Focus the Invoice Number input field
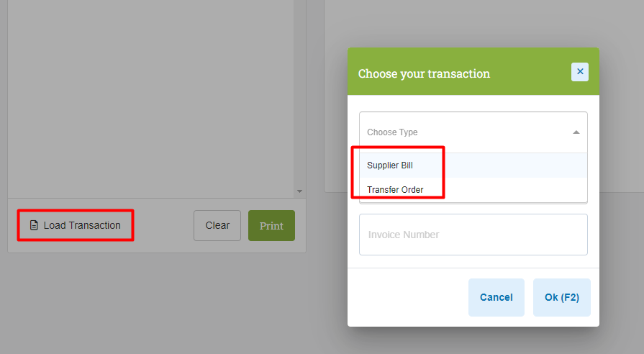Image resolution: width=644 pixels, height=354 pixels. coord(473,235)
